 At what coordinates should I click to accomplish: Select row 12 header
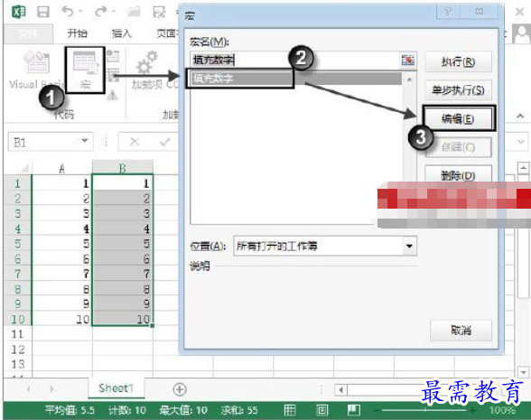click(18, 350)
